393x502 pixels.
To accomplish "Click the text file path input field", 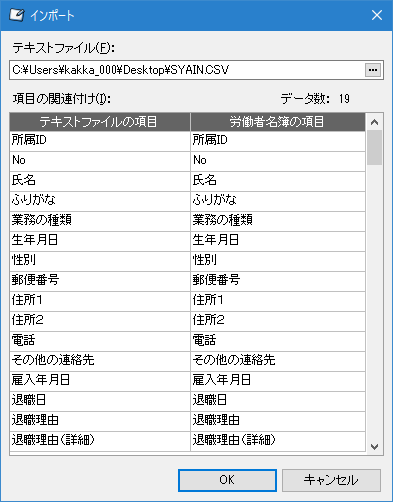I will click(187, 70).
